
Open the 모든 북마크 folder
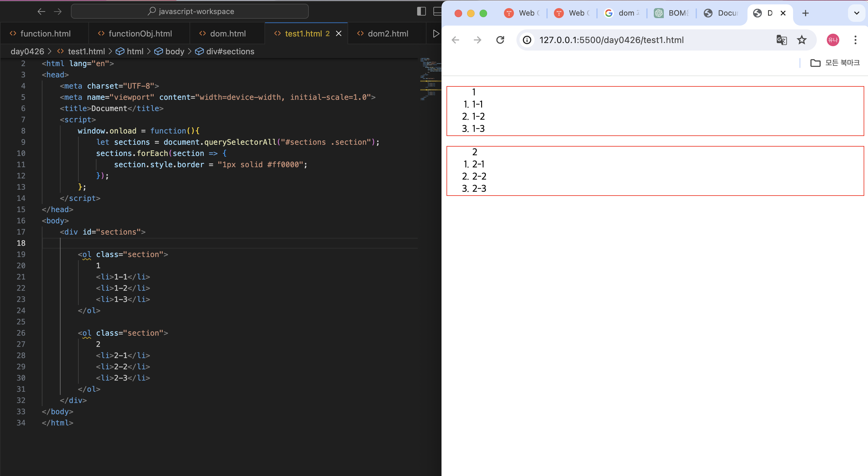pos(835,63)
